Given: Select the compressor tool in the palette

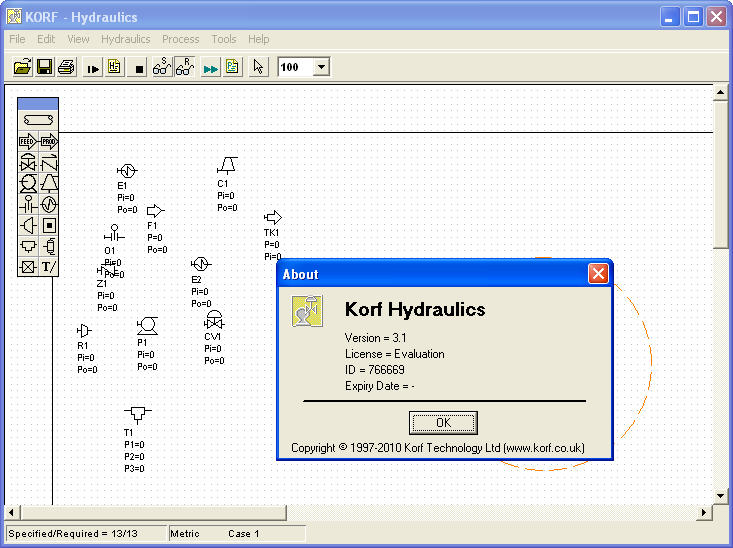Looking at the screenshot, I should [49, 183].
